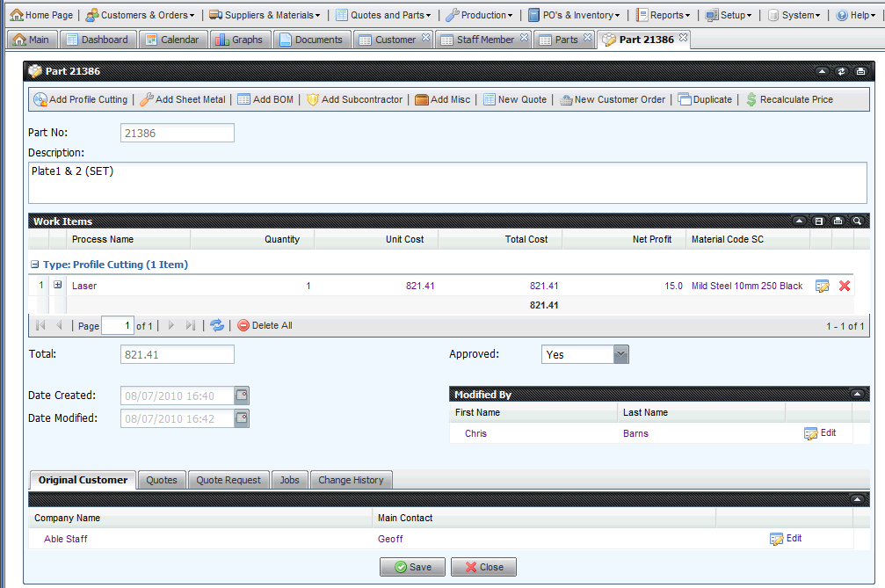Close the Customer tab
Viewport: 885px width, 588px height.
click(425, 37)
